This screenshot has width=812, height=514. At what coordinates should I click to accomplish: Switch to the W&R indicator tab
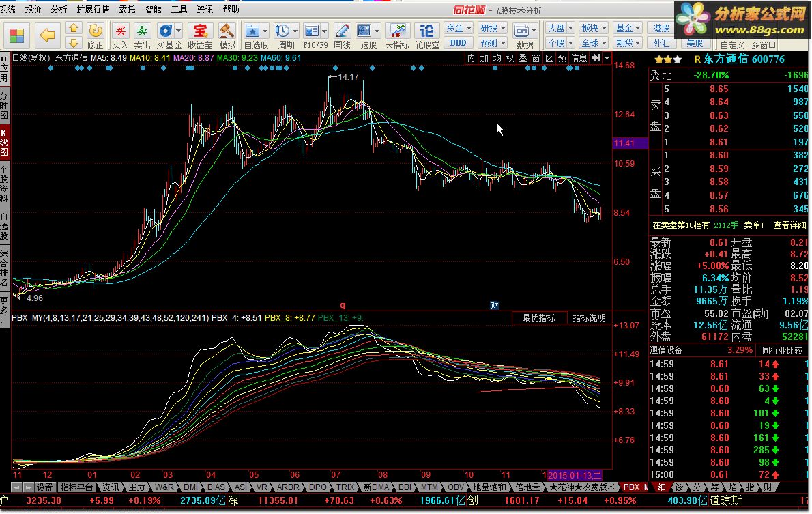pos(164,487)
